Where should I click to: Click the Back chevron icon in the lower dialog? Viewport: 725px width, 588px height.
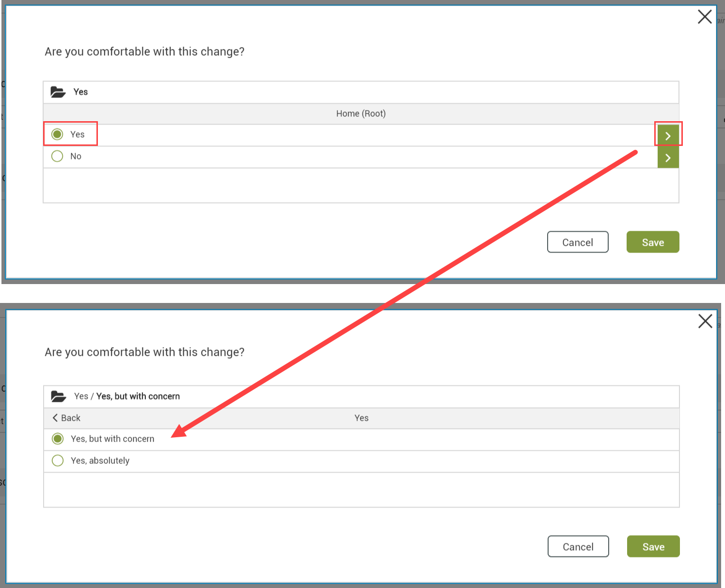point(55,418)
